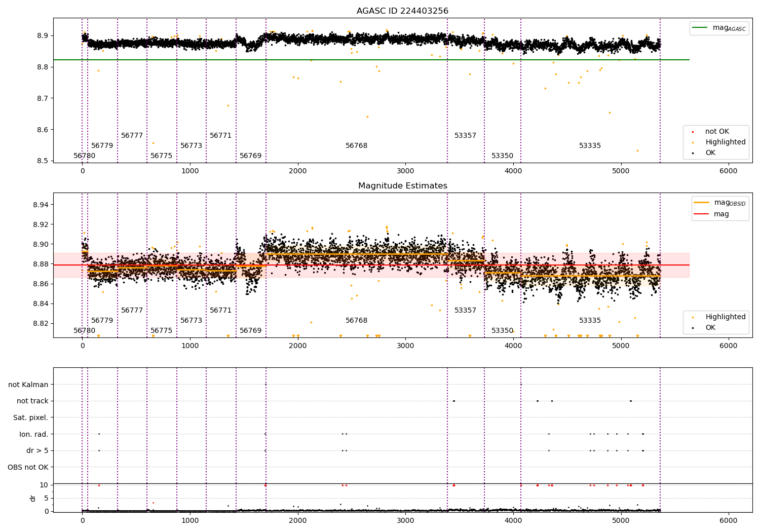760x532 pixels.
Task: Click the "AGASC ID 224403256" plot title
Action: [x=402, y=11]
